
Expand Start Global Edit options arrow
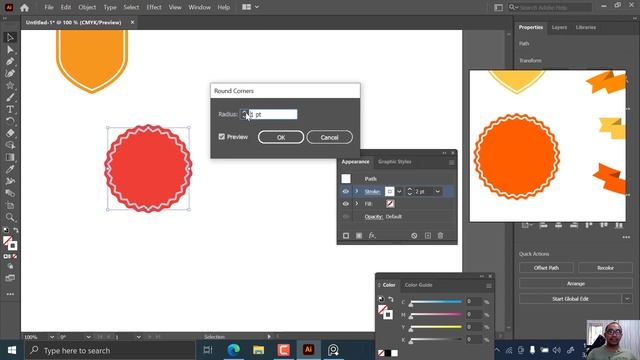click(x=627, y=299)
